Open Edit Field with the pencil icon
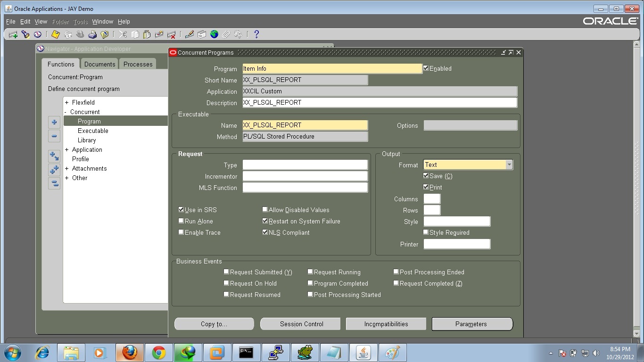The width and height of the screenshot is (644, 362). pyautogui.click(x=190, y=34)
